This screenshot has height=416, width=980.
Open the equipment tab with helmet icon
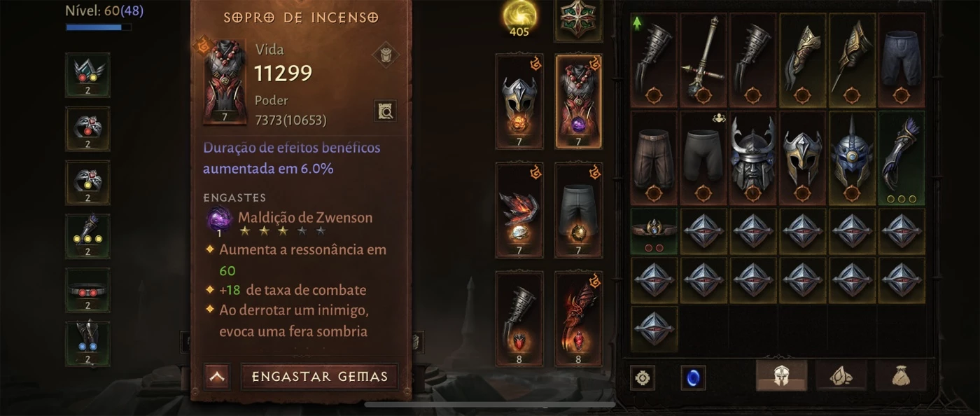click(x=781, y=377)
